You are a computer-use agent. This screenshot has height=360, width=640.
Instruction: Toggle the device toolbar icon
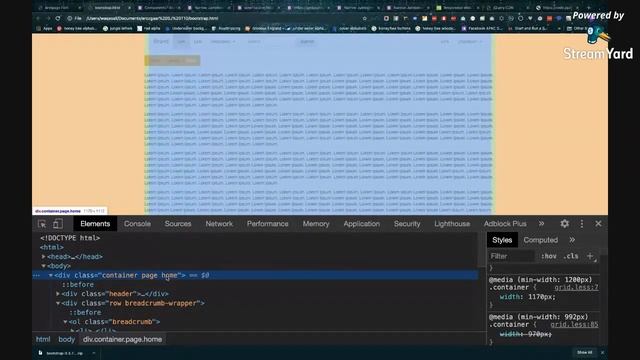pyautogui.click(x=58, y=224)
